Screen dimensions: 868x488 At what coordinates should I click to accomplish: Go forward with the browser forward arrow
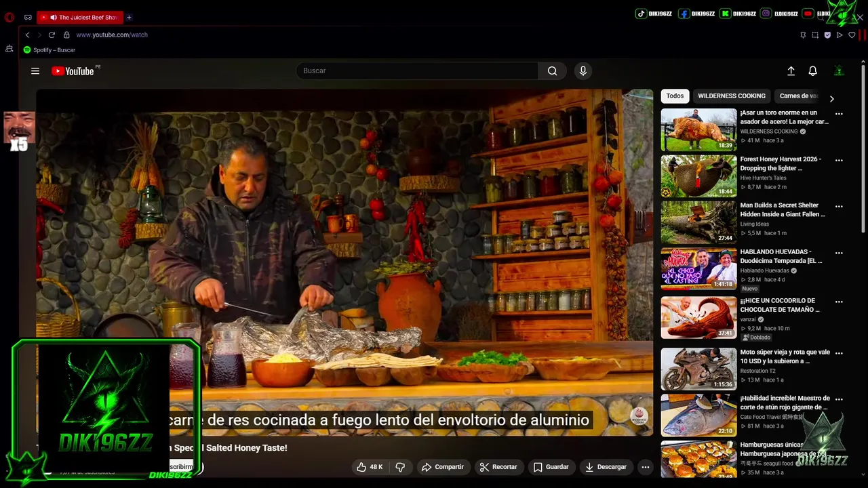point(39,35)
